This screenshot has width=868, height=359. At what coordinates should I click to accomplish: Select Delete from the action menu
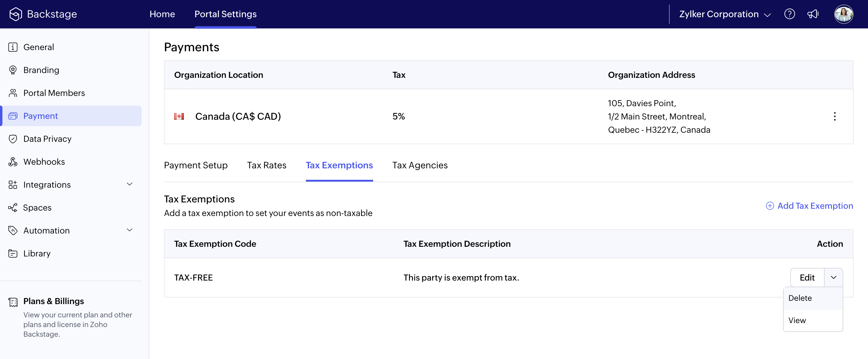[x=800, y=298]
